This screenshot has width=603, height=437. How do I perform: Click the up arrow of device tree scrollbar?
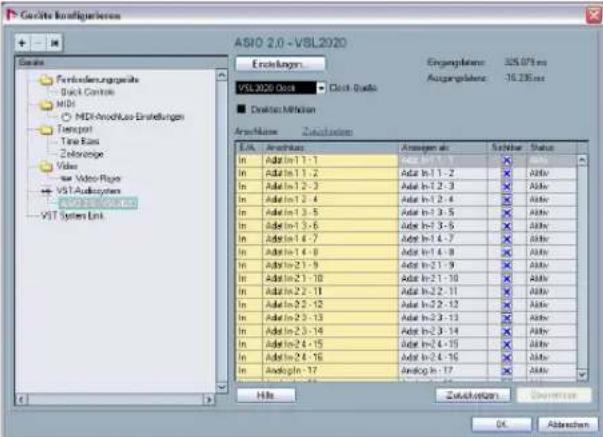[222, 75]
